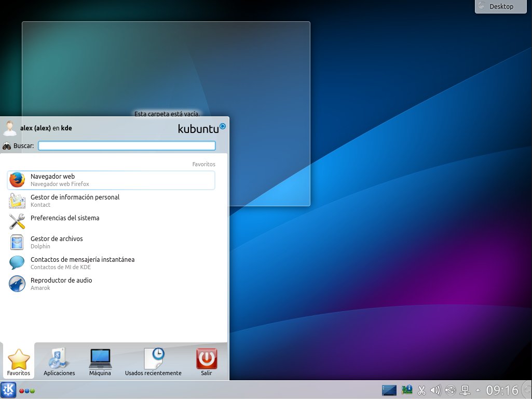Open network connection tray icon

click(x=465, y=390)
